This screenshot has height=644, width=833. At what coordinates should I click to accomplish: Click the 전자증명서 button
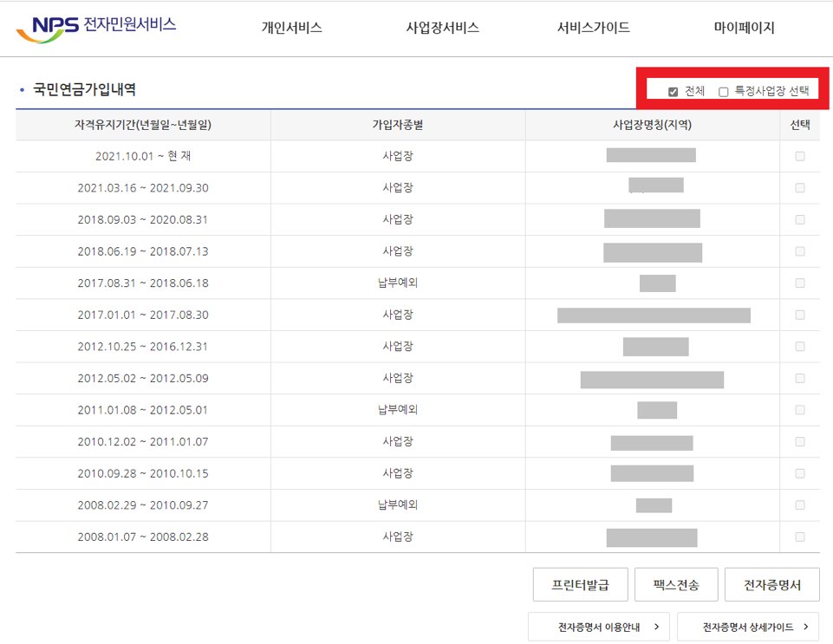point(771,584)
